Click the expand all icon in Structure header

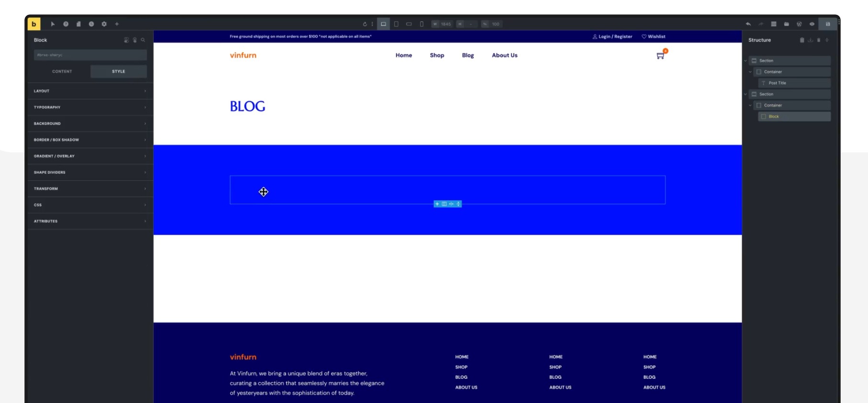click(827, 40)
